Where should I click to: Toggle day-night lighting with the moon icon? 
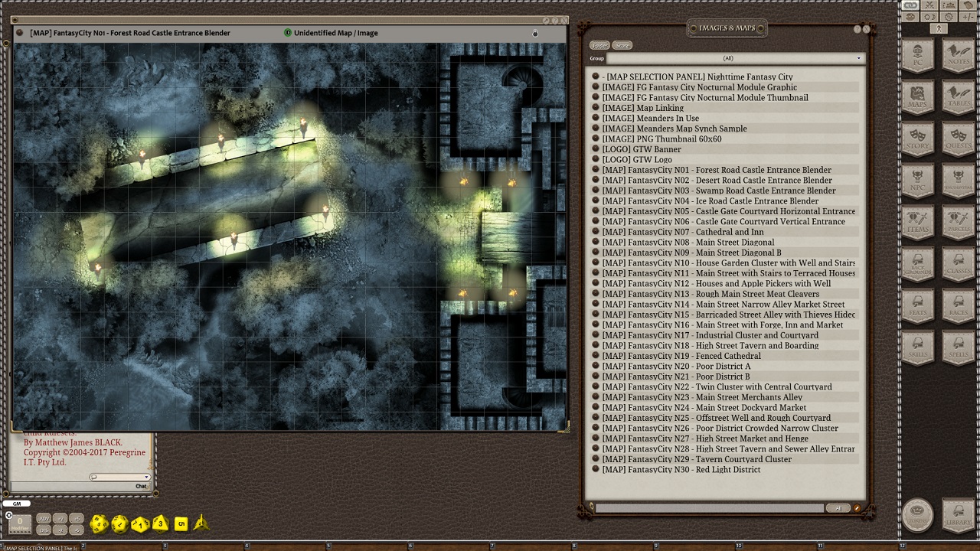(x=929, y=17)
